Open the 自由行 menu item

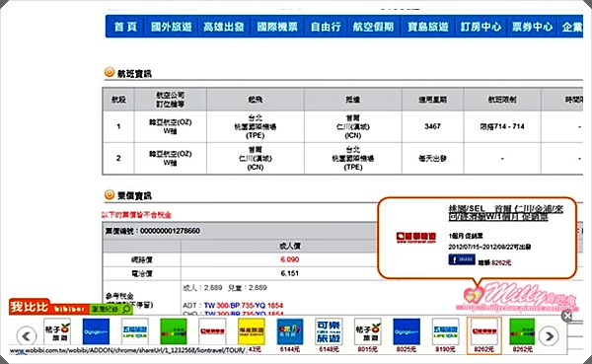pyautogui.click(x=326, y=27)
